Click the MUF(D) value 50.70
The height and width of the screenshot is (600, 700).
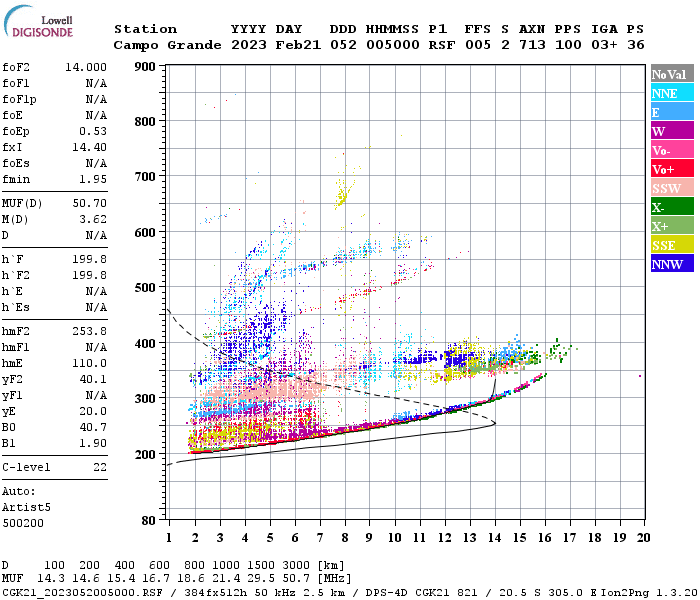pyautogui.click(x=90, y=203)
